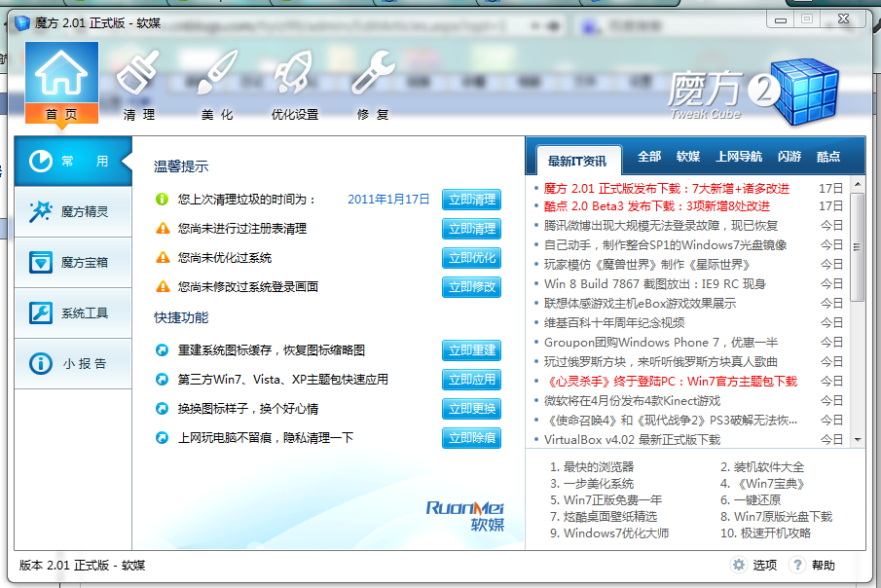Click the 立即除痕 button

click(x=471, y=438)
